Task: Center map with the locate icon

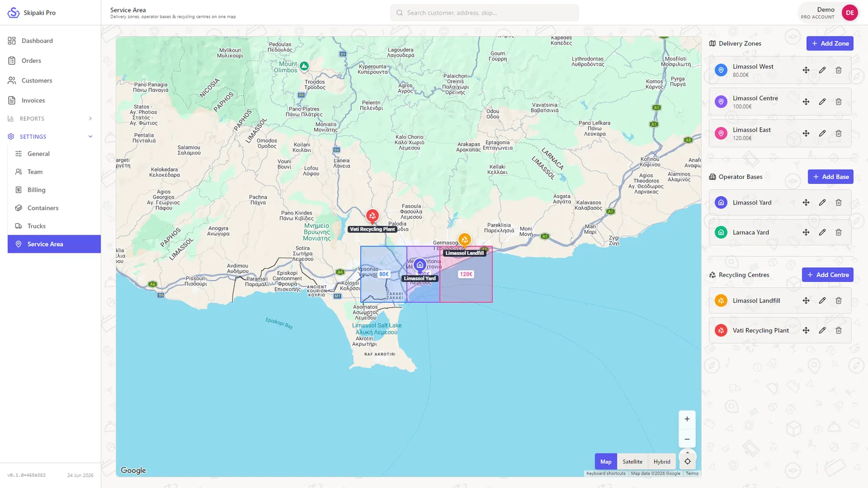Action: coord(687,461)
